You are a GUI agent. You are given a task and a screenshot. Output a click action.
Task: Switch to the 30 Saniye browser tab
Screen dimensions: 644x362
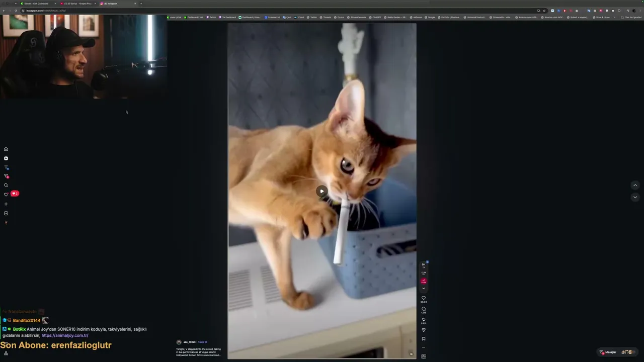[78, 4]
